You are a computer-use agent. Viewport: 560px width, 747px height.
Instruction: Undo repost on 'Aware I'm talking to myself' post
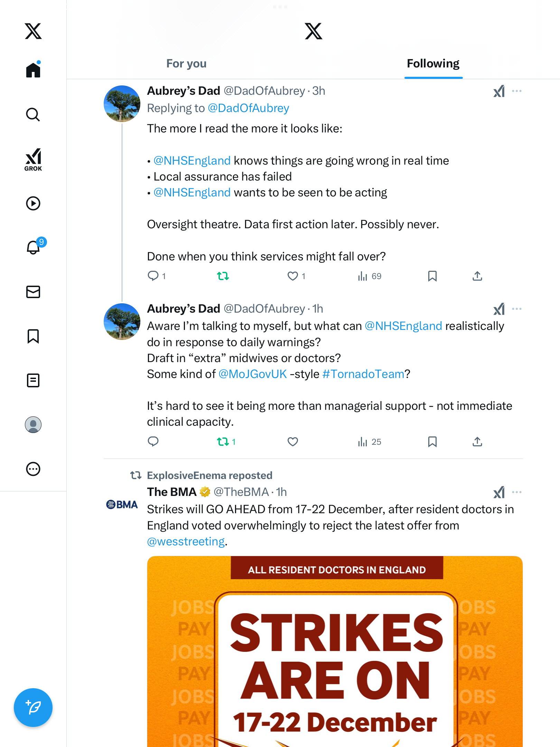click(223, 442)
